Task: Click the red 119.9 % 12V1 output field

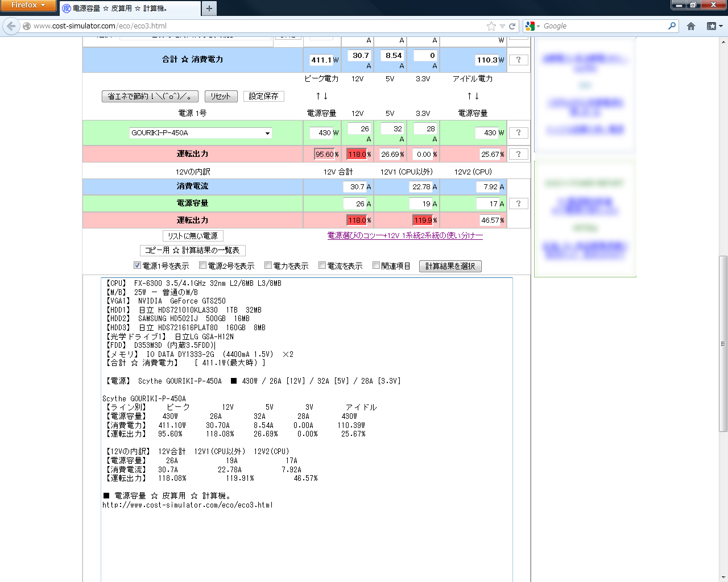Action: [423, 220]
